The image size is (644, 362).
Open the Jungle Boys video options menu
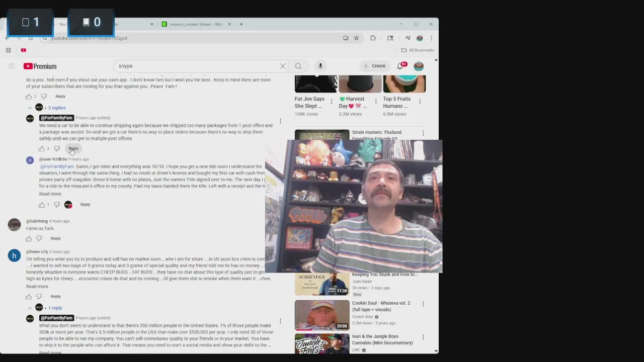(423, 337)
